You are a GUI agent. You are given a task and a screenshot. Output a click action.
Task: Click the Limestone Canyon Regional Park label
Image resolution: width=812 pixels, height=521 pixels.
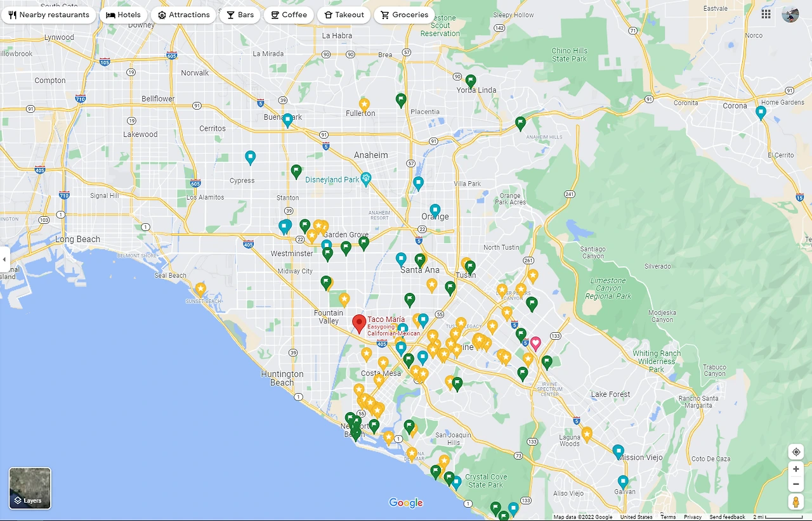coord(608,288)
